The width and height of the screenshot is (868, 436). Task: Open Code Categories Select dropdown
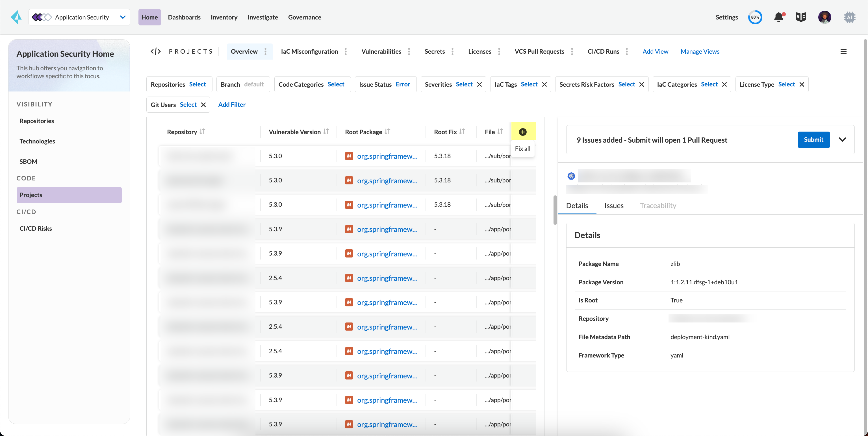click(336, 84)
